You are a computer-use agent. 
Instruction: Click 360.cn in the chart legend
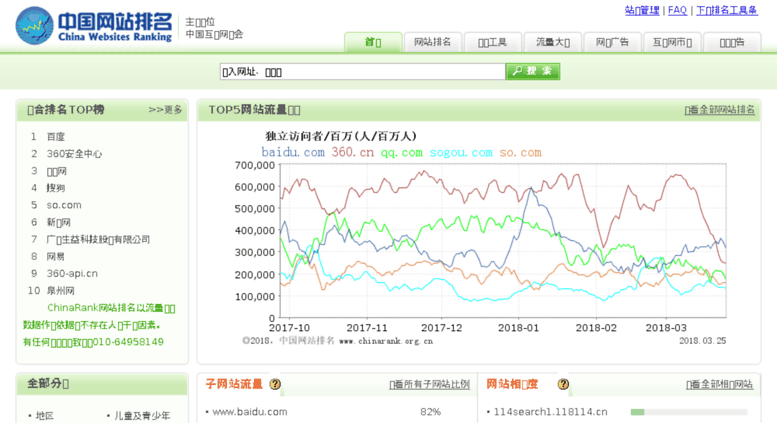click(353, 153)
